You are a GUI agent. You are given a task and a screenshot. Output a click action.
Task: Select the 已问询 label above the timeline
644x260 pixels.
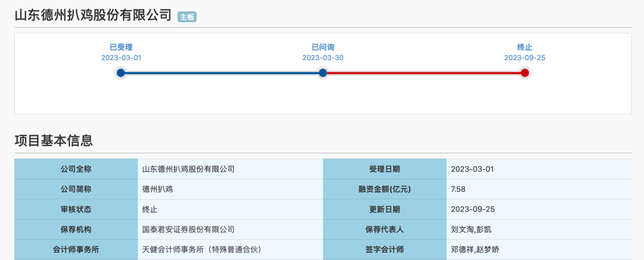pos(323,47)
